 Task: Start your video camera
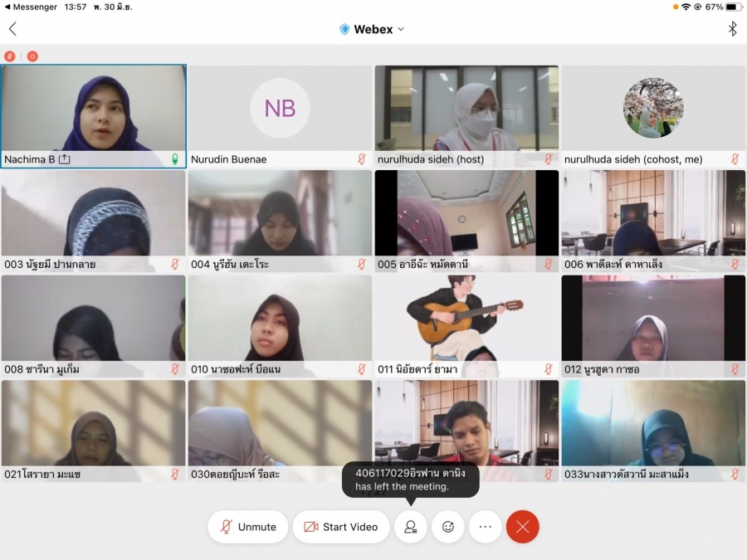(340, 527)
